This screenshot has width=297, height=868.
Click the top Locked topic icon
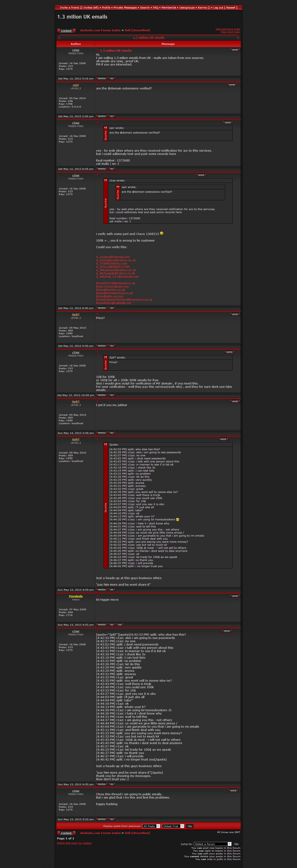click(x=66, y=31)
